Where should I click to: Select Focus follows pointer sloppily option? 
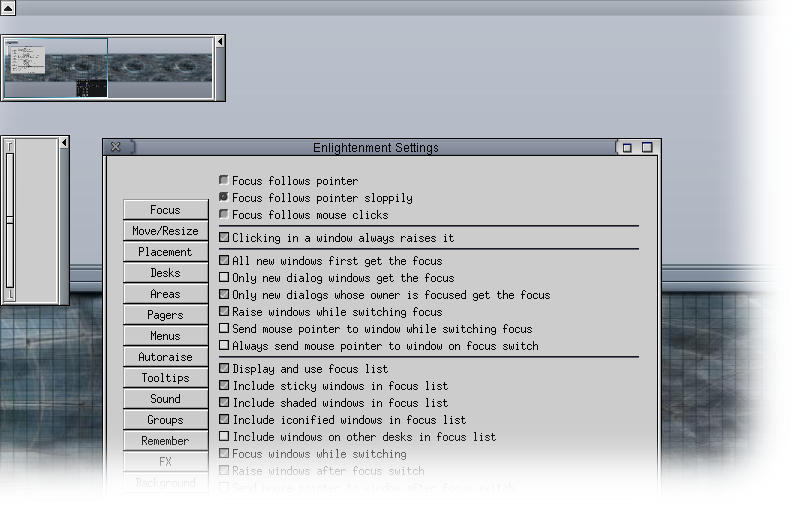pos(223,197)
